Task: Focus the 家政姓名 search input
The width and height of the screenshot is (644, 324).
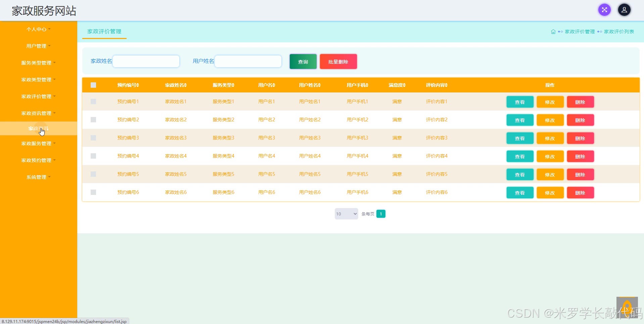Action: (146, 61)
